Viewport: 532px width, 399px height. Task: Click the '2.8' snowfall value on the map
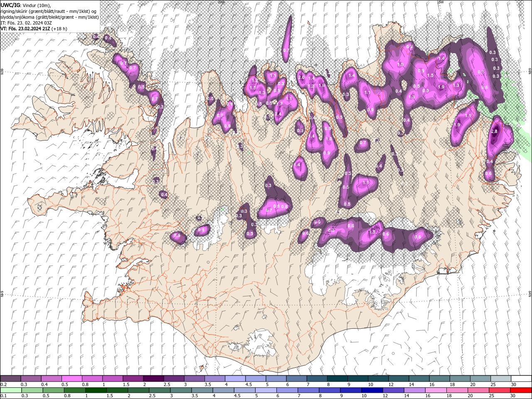click(x=494, y=131)
